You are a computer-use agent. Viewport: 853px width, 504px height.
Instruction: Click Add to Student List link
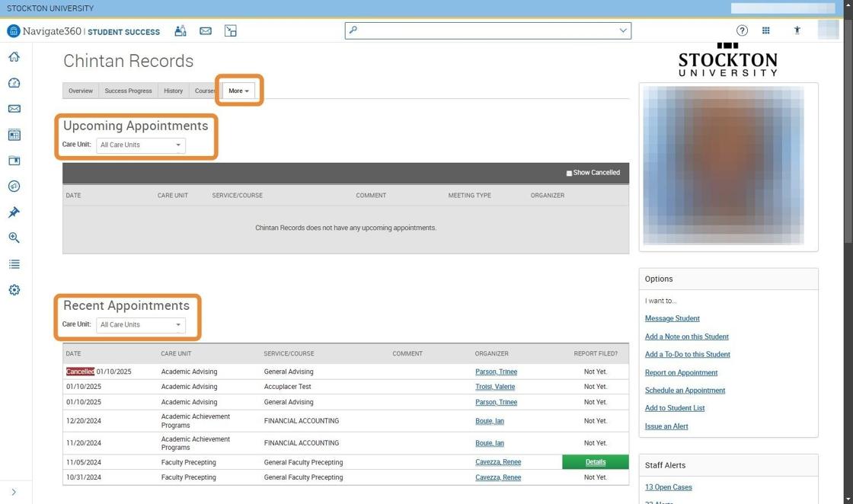675,408
